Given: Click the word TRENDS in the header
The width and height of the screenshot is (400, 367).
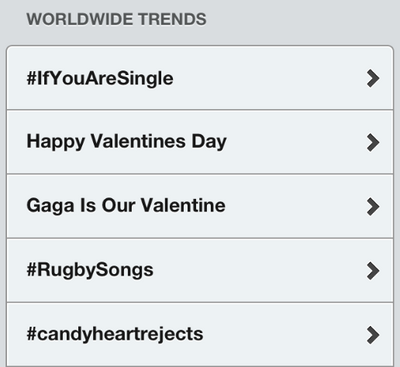Looking at the screenshot, I should click(172, 19).
